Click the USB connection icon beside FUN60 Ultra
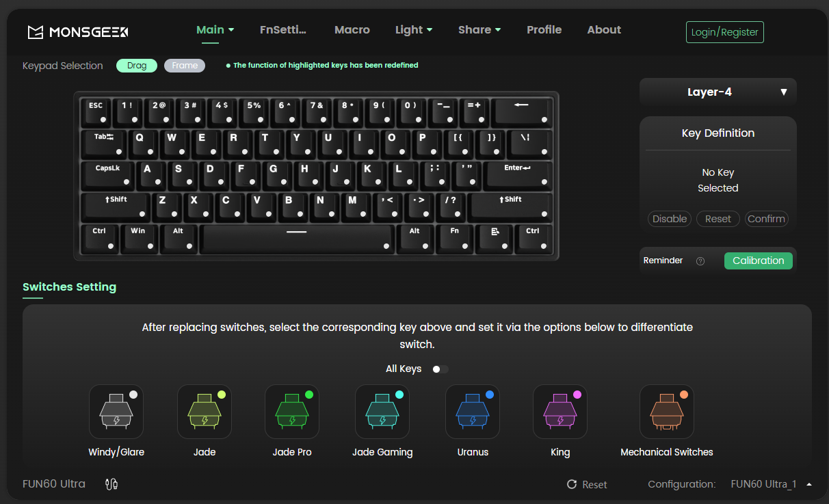This screenshot has width=829, height=504. [112, 484]
